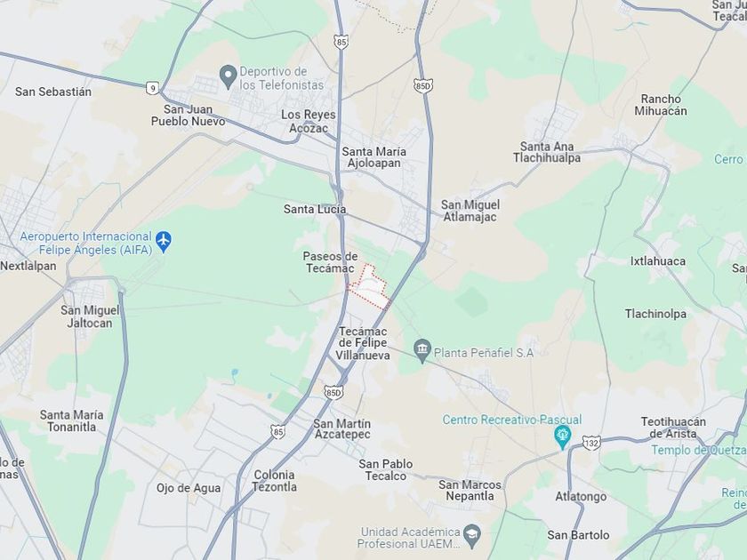Click the AIFA airport airplane icon
The height and width of the screenshot is (560, 747).
pos(164,242)
